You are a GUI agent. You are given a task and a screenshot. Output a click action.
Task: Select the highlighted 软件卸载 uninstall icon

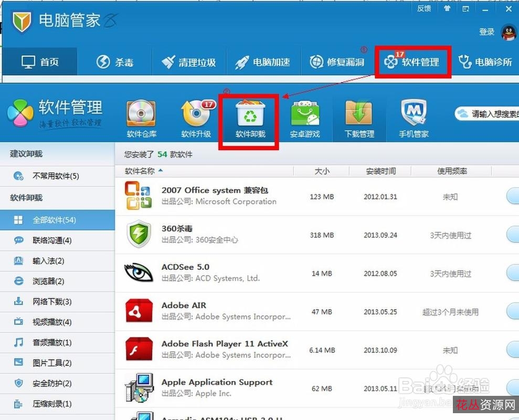coord(249,115)
